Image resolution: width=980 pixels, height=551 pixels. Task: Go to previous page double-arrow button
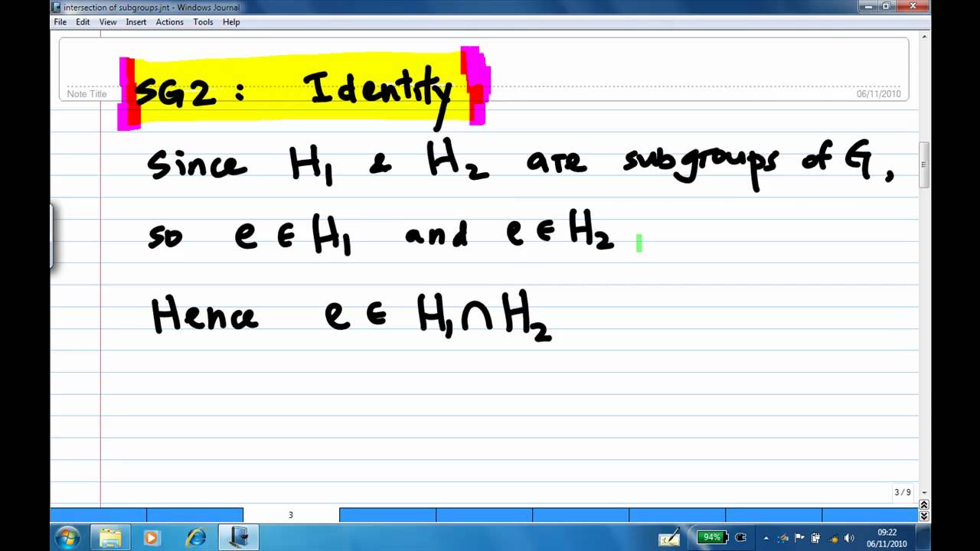(924, 504)
